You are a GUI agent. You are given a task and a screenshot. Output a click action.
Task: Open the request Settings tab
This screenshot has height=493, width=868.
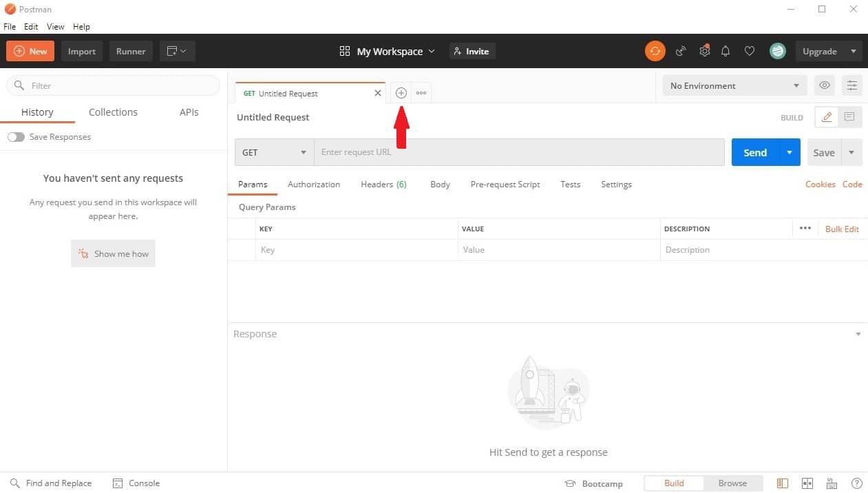click(x=616, y=185)
